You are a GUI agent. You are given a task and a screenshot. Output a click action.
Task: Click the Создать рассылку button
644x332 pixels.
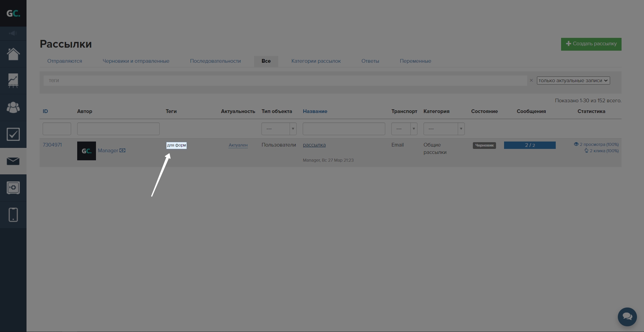click(591, 44)
